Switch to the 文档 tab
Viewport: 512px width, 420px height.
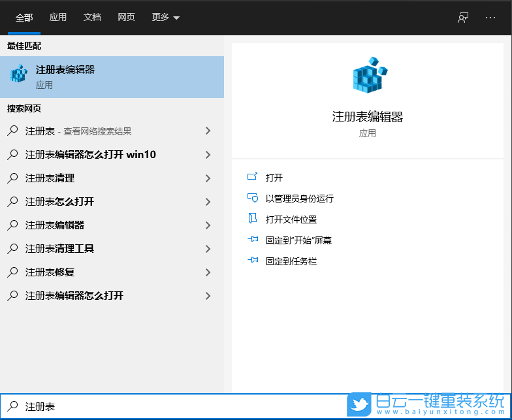point(92,17)
